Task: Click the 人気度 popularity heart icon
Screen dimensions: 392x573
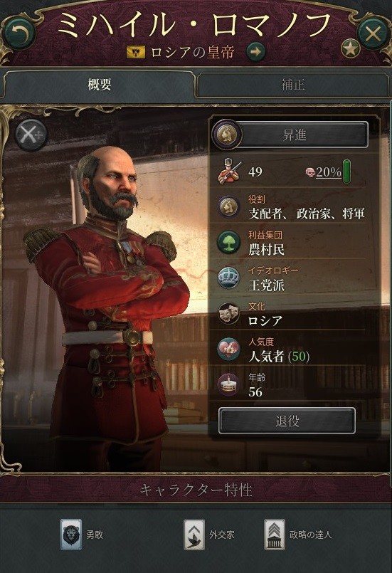Action: (228, 349)
